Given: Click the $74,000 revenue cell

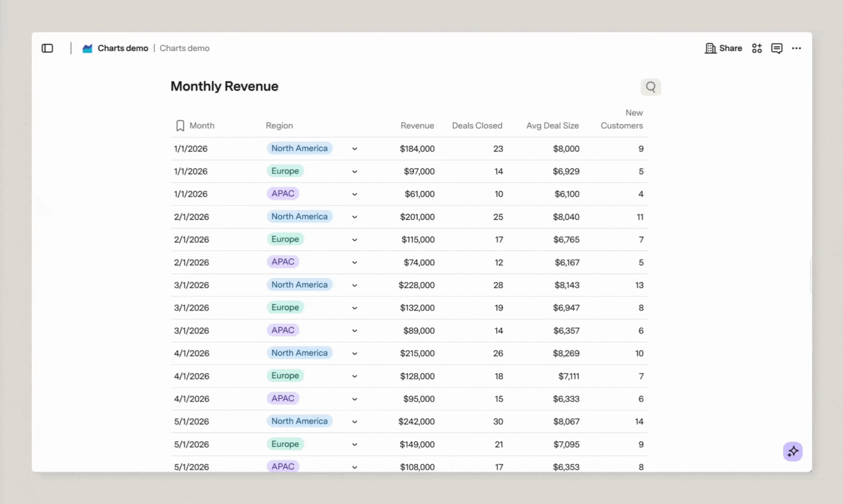Looking at the screenshot, I should (419, 263).
